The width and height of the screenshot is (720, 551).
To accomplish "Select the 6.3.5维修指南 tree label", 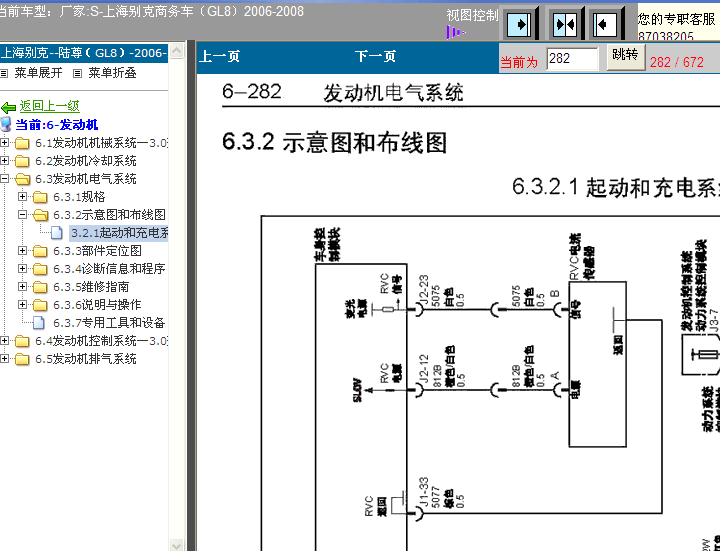I will (91, 287).
